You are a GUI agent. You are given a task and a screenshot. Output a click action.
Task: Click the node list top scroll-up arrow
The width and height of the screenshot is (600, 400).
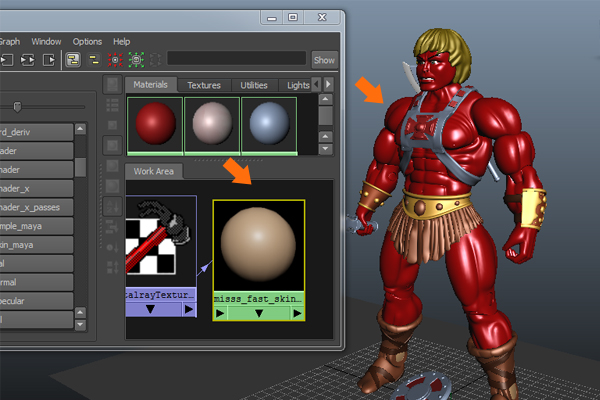(80, 129)
